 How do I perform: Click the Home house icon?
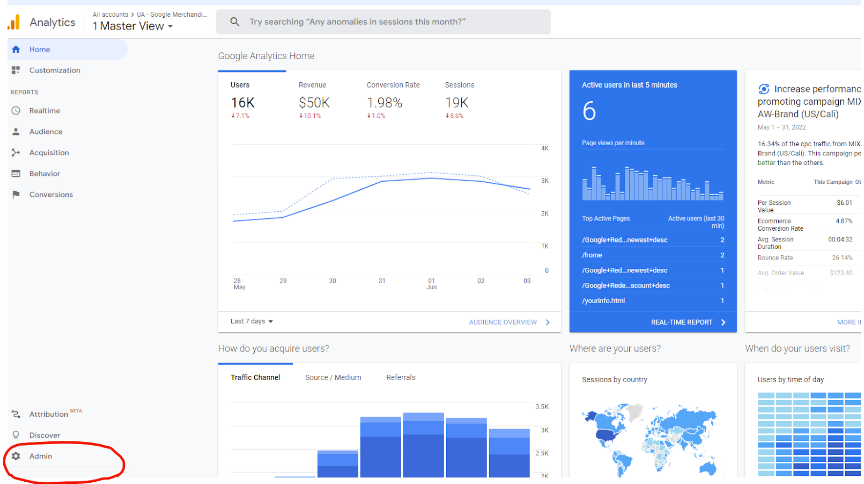click(x=16, y=49)
